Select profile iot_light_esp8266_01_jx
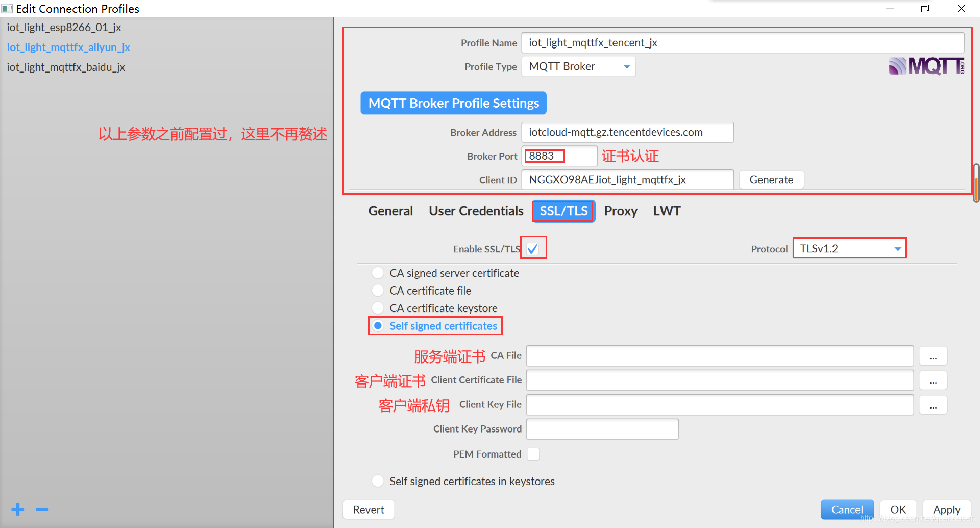The width and height of the screenshot is (980, 528). click(x=64, y=27)
